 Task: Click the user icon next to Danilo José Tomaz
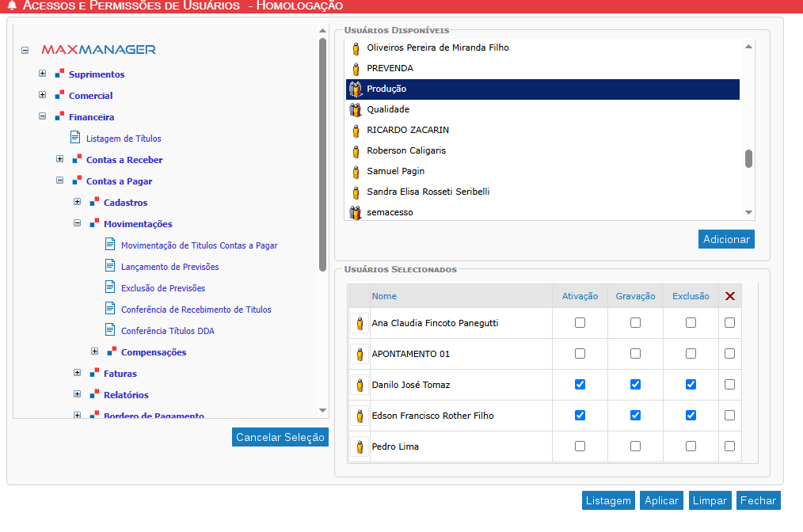[360, 386]
